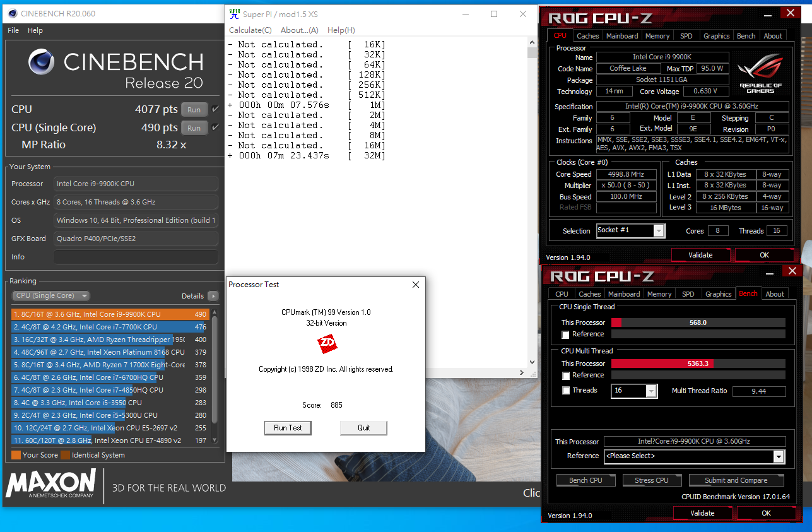Click Stress CPU button
Image resolution: width=812 pixels, height=532 pixels.
tap(651, 480)
